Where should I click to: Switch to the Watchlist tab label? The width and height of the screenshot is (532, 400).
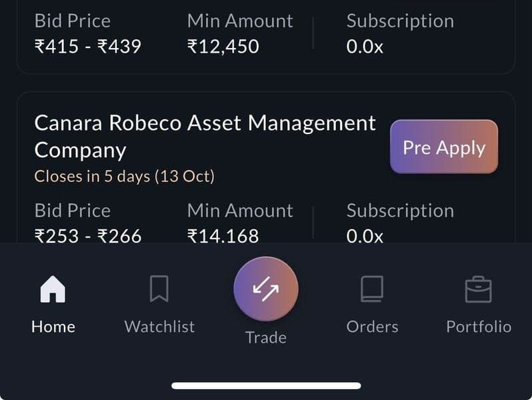(x=159, y=327)
